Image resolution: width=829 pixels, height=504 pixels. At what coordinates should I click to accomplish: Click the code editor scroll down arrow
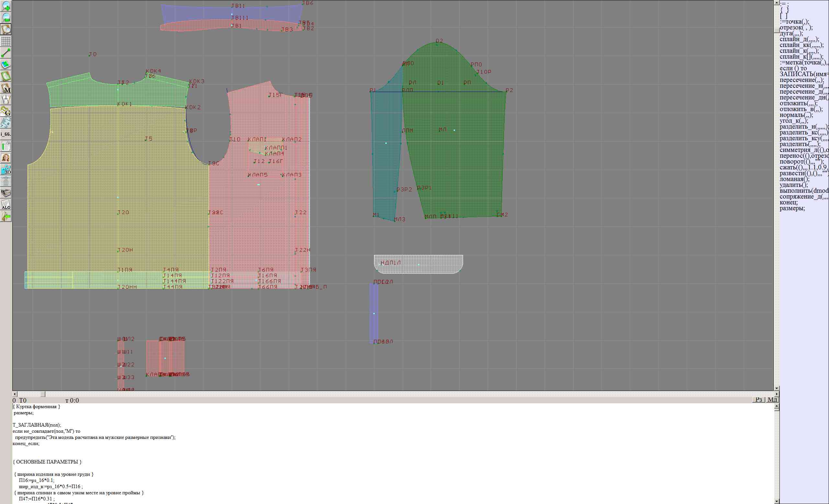click(777, 501)
